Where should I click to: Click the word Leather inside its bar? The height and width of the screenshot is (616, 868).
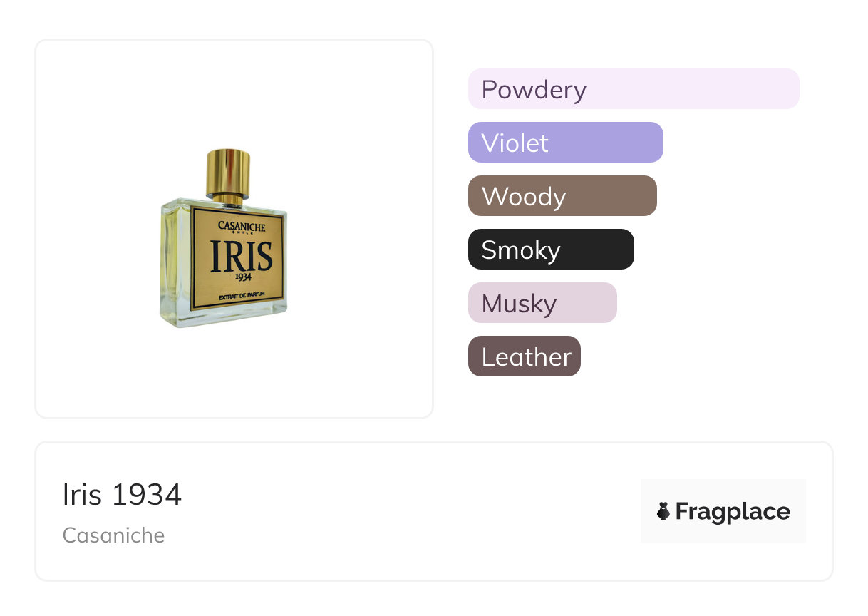pos(526,357)
